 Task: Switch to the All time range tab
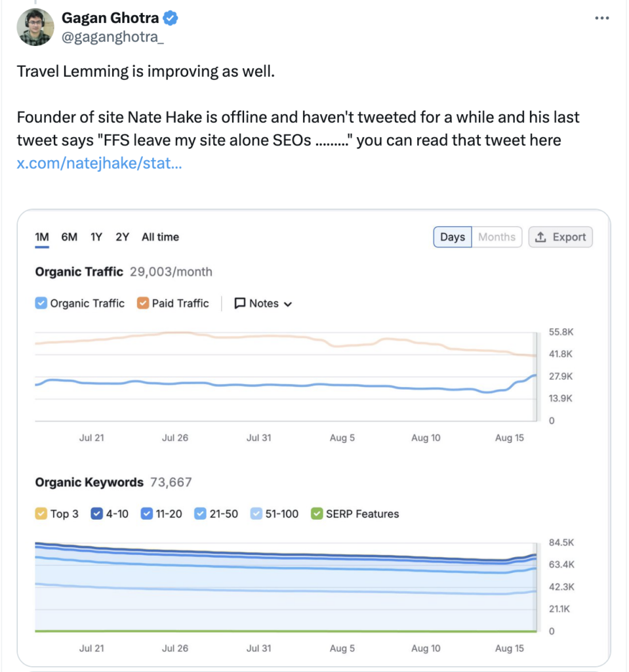click(160, 237)
